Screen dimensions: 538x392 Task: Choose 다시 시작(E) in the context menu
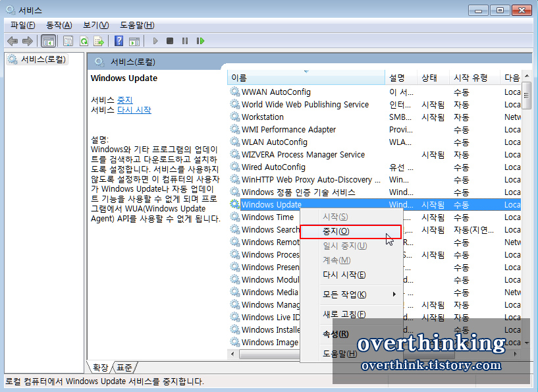[351, 275]
